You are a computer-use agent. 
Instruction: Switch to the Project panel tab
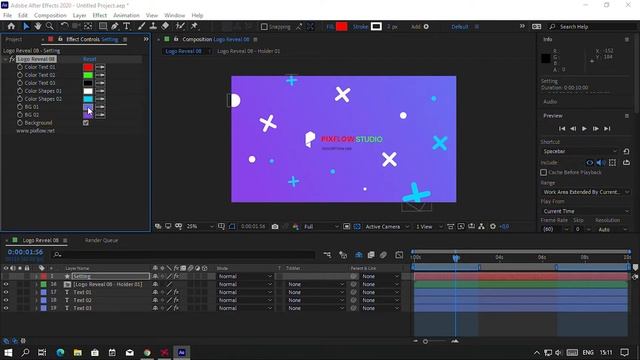(x=13, y=40)
